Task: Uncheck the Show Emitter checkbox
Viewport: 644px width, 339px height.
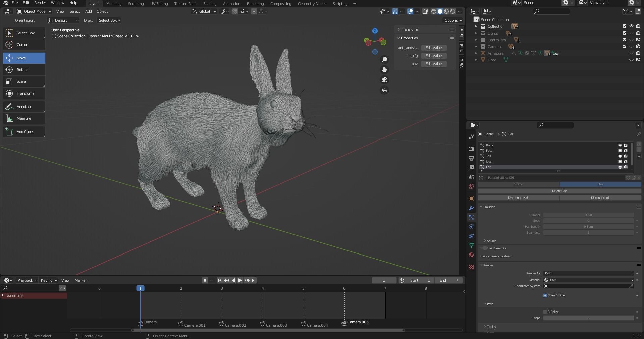Action: [x=545, y=295]
